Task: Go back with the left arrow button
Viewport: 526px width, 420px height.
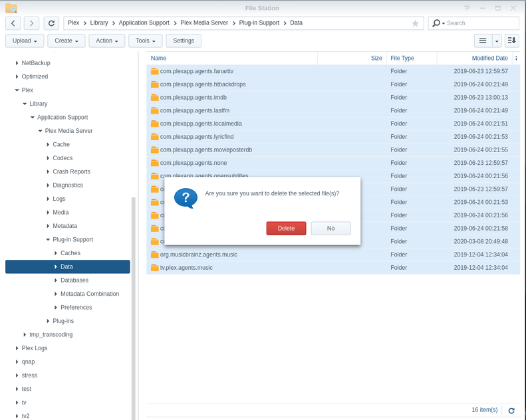Action: click(13, 23)
